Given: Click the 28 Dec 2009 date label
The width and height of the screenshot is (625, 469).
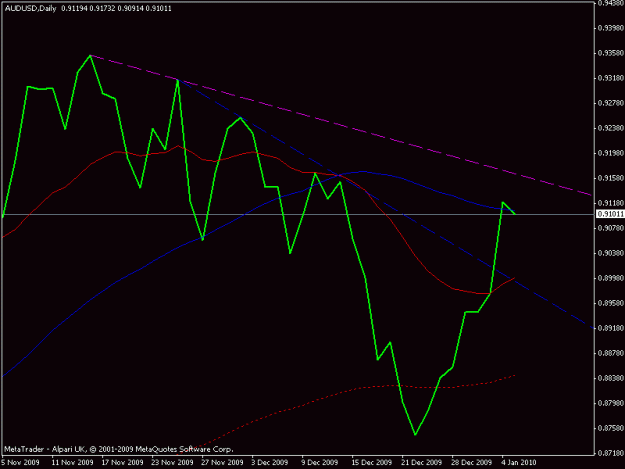Looking at the screenshot, I should pyautogui.click(x=472, y=463).
